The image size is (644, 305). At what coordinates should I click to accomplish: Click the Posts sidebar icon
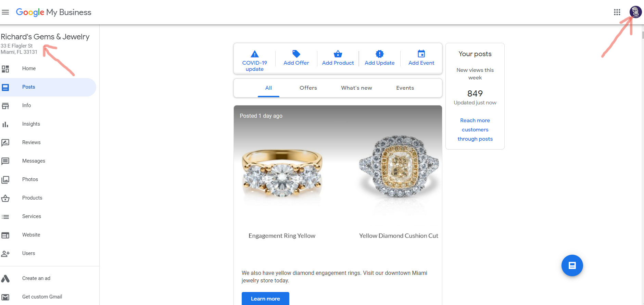pyautogui.click(x=5, y=87)
